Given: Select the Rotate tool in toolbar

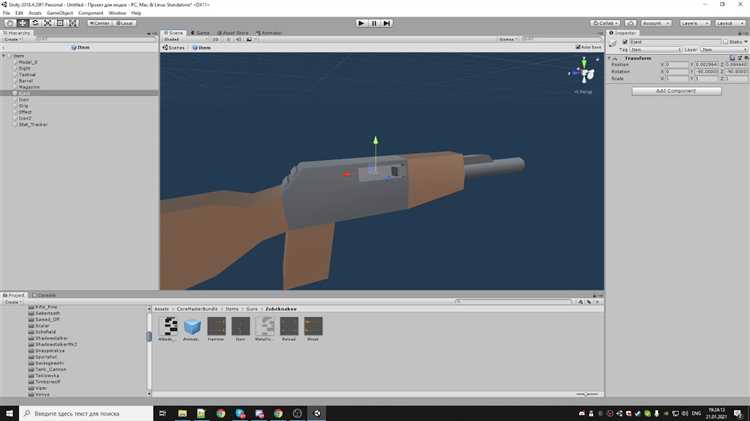Looking at the screenshot, I should [35, 23].
